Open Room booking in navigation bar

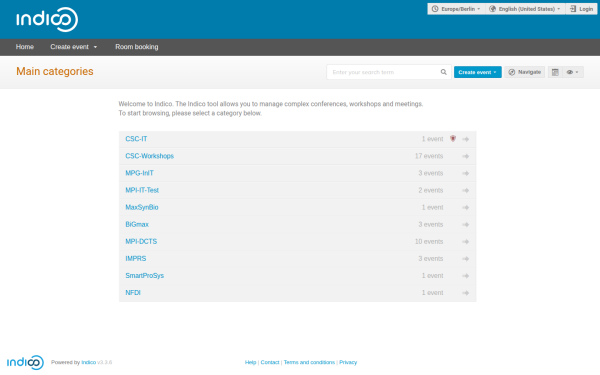[x=137, y=47]
